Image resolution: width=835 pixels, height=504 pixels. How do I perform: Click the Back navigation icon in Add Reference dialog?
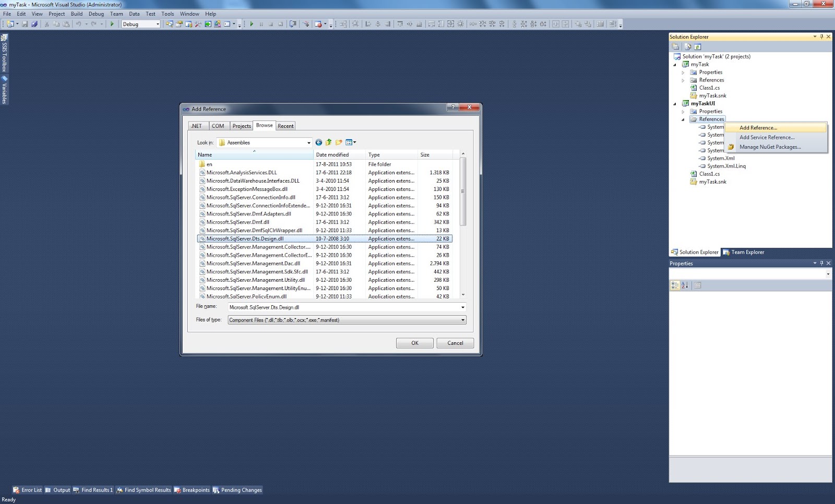pyautogui.click(x=319, y=142)
